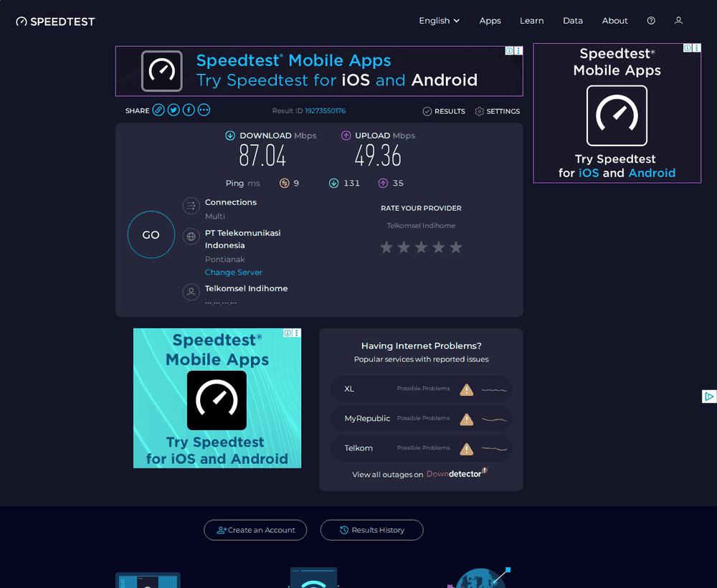This screenshot has height=588, width=717.
Task: Open the teal Speedtest Mobile Apps ad
Action: 217,398
